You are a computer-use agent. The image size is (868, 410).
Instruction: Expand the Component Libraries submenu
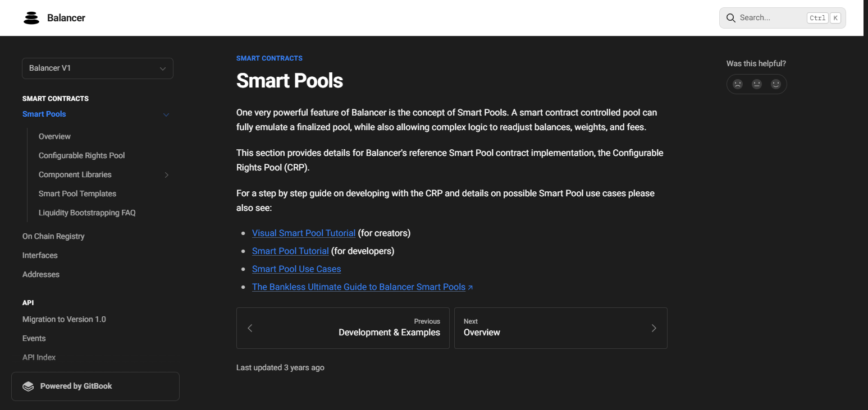[166, 175]
